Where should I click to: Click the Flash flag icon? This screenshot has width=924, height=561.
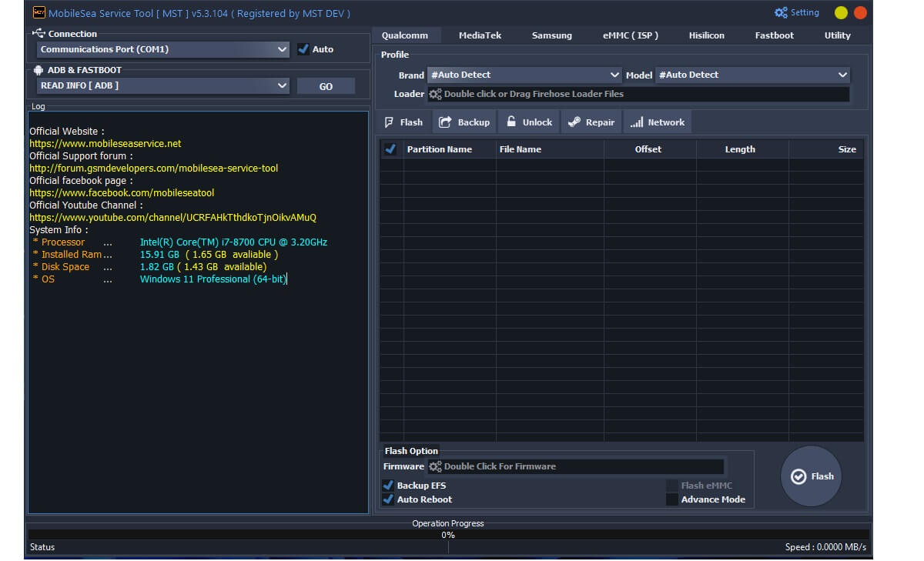(389, 122)
